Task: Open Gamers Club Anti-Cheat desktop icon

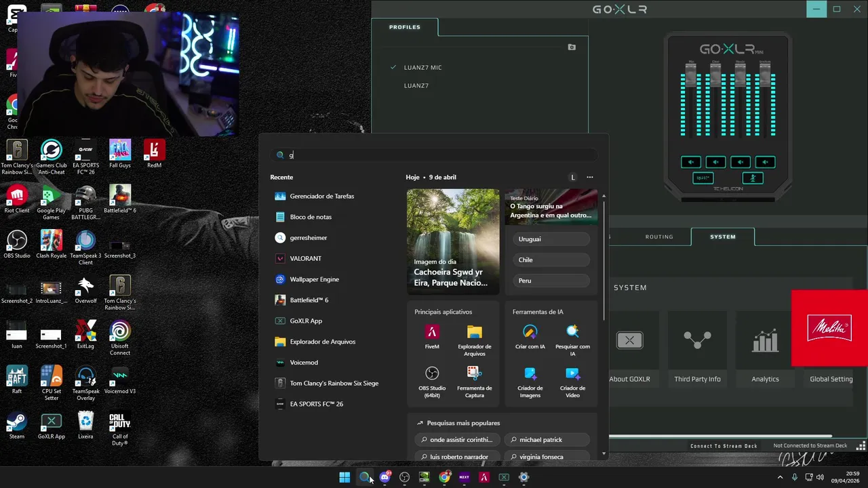Action: (51, 157)
